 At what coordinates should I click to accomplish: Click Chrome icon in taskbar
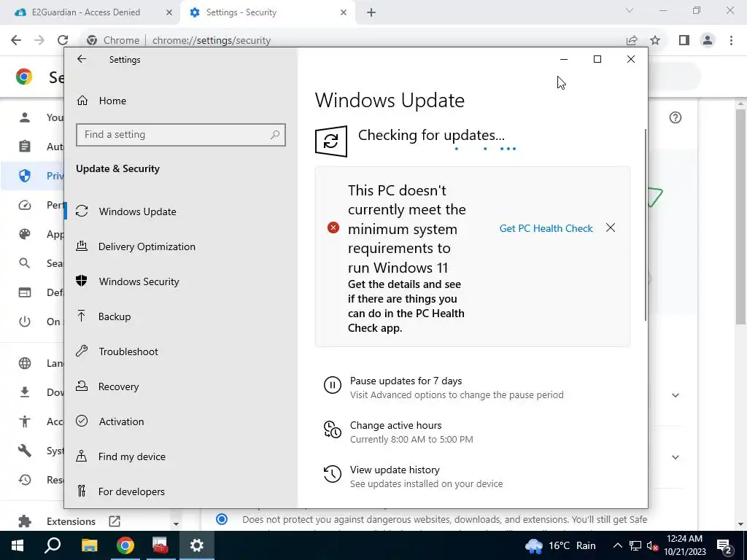[x=125, y=545]
